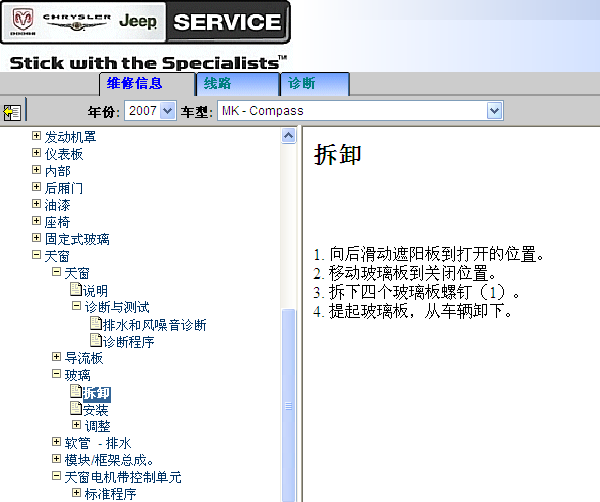Open the 诊断程序 page
600x502 pixels.
129,342
